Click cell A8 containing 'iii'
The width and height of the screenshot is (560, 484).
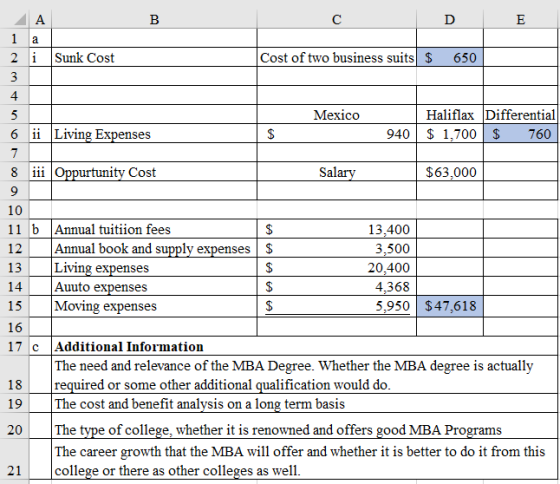point(40,172)
